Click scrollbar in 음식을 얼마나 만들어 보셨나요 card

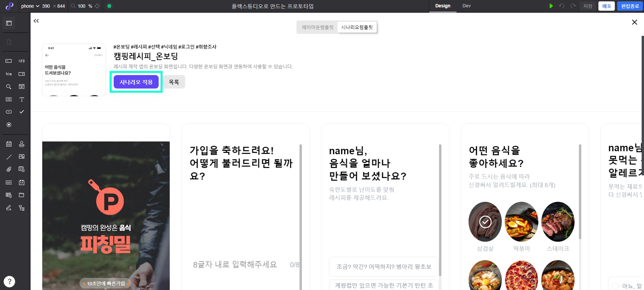point(440,210)
